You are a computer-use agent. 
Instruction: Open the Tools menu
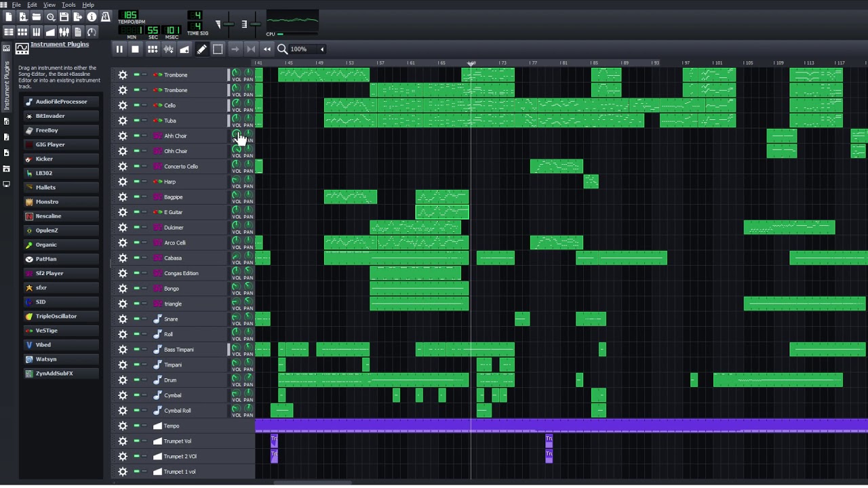pyautogui.click(x=68, y=5)
